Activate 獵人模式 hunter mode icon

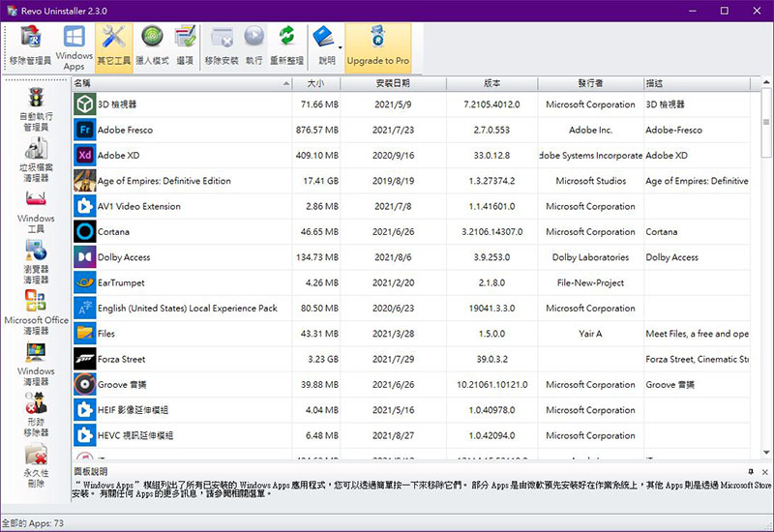[x=152, y=46]
